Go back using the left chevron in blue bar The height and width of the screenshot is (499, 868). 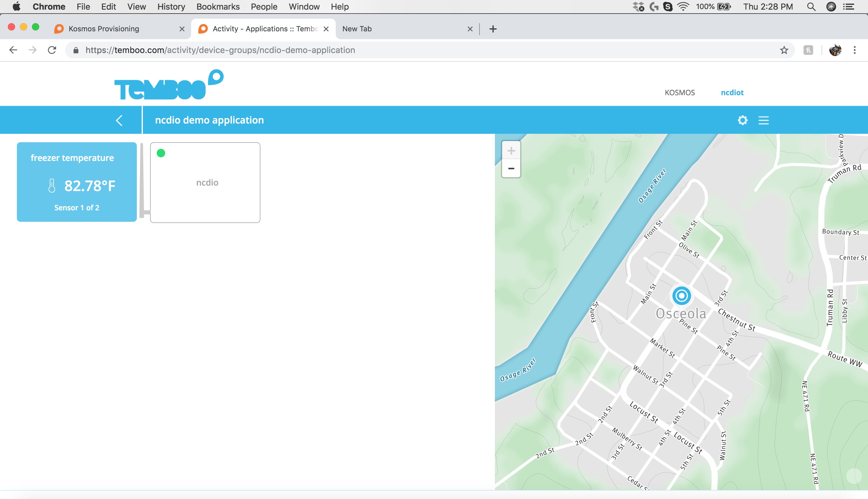click(x=119, y=120)
